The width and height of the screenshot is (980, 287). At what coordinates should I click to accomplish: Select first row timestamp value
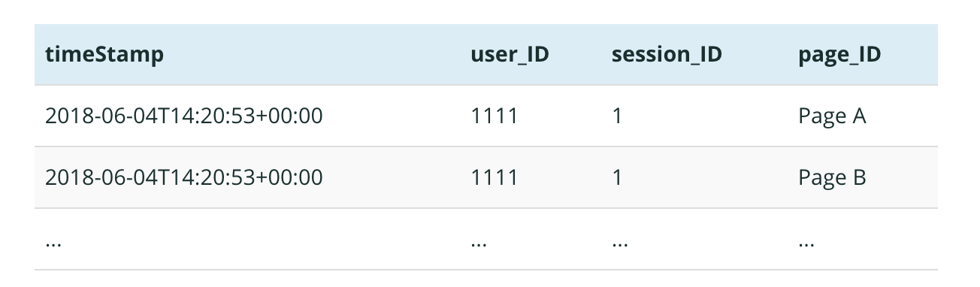point(184,116)
